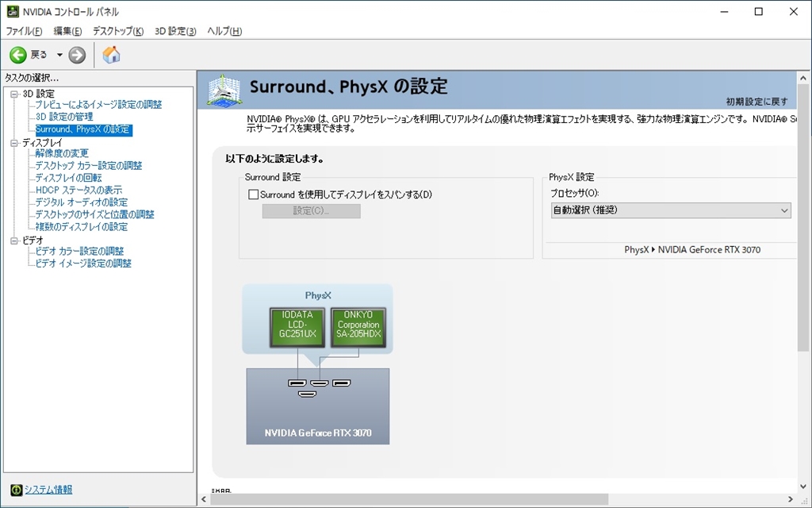Click the second connector port on the GPU
The height and width of the screenshot is (508, 812).
point(319,383)
